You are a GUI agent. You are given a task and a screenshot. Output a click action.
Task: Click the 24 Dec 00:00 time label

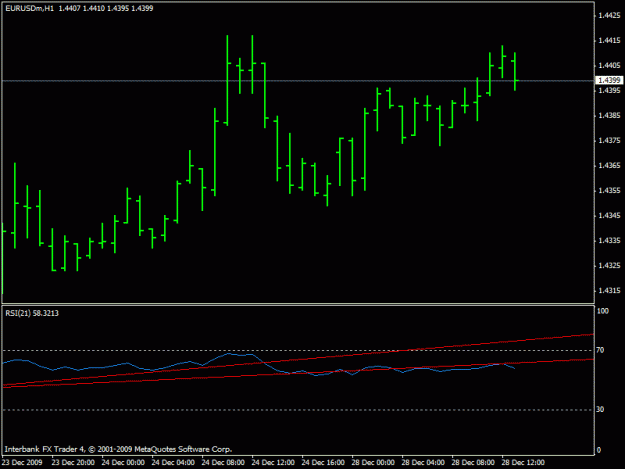pyautogui.click(x=123, y=463)
